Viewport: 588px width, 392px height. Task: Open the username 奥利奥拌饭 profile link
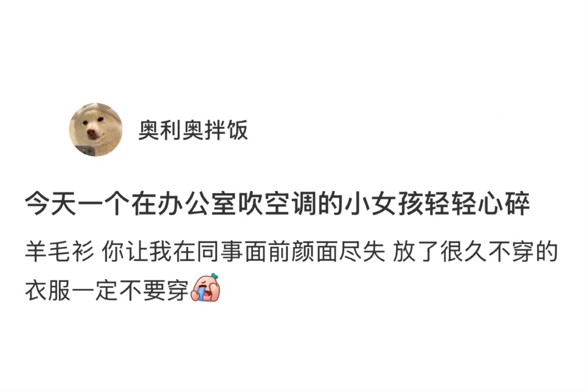tap(193, 130)
